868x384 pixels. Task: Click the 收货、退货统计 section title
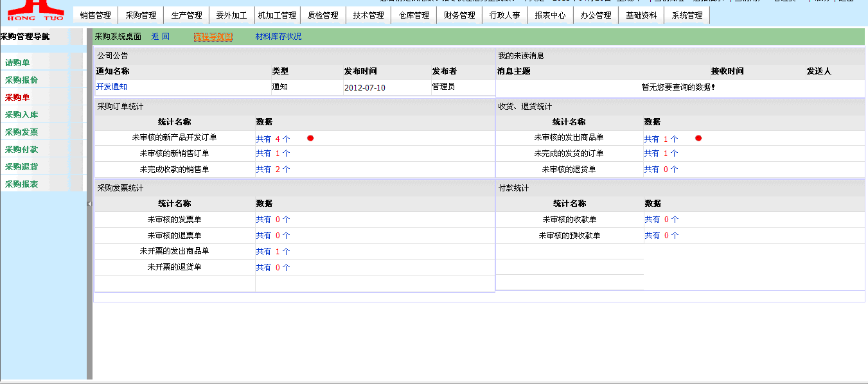[x=525, y=107]
